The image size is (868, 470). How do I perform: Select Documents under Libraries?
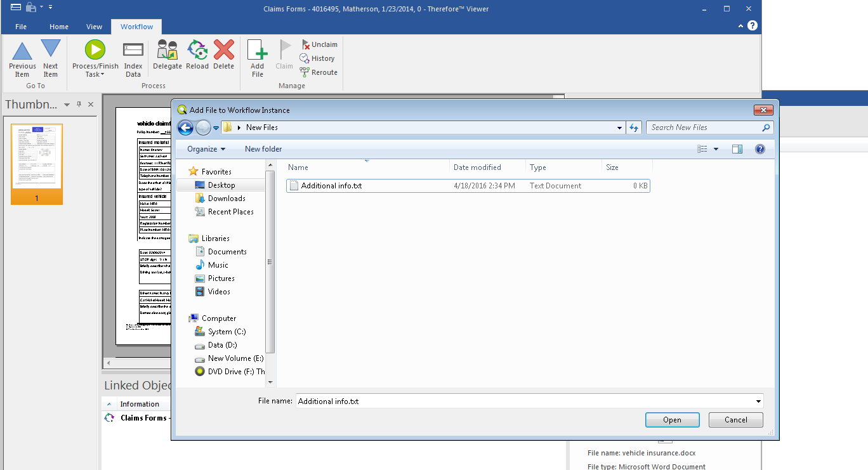(x=227, y=252)
